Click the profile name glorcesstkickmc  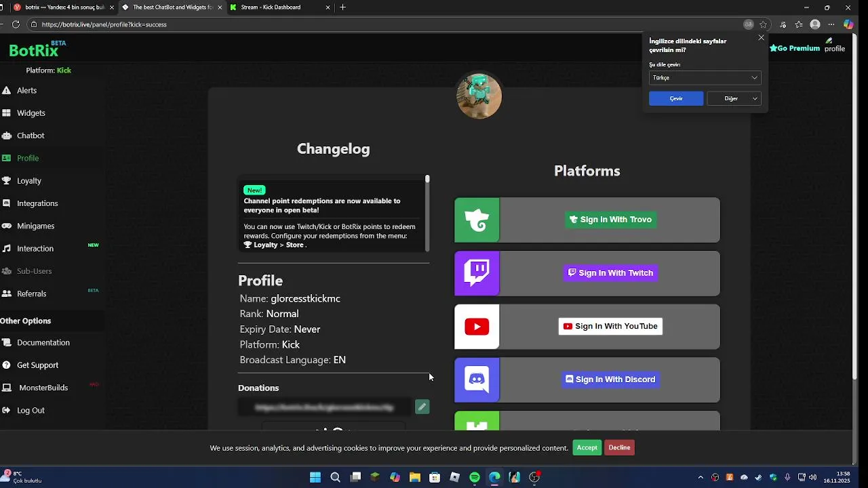click(x=305, y=298)
